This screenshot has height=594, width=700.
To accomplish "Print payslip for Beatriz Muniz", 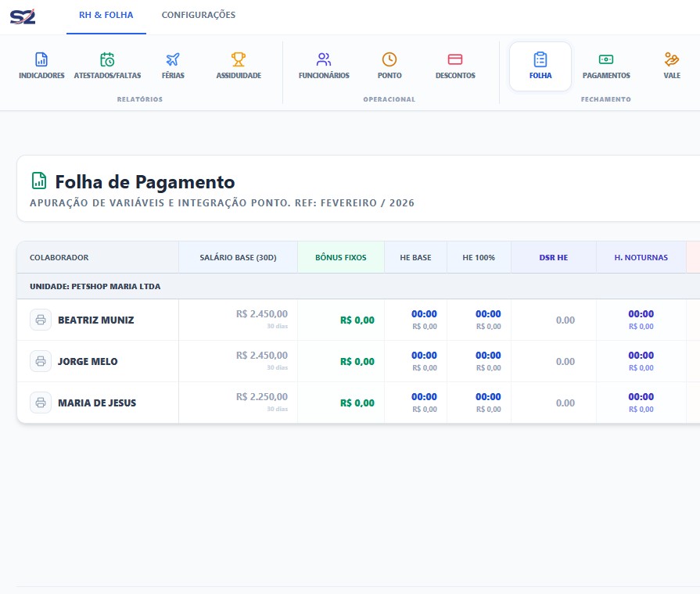I will 40,320.
